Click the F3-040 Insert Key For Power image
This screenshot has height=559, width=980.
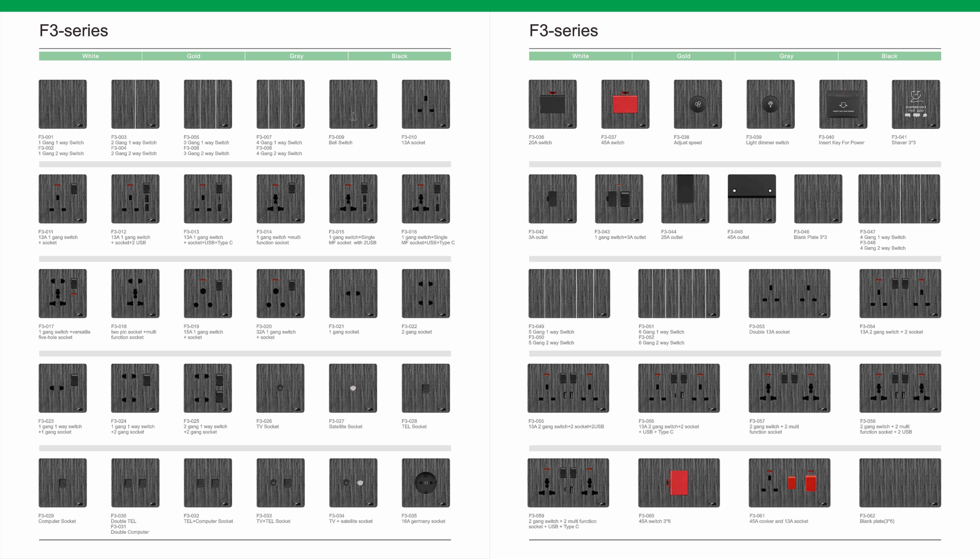[x=843, y=104]
